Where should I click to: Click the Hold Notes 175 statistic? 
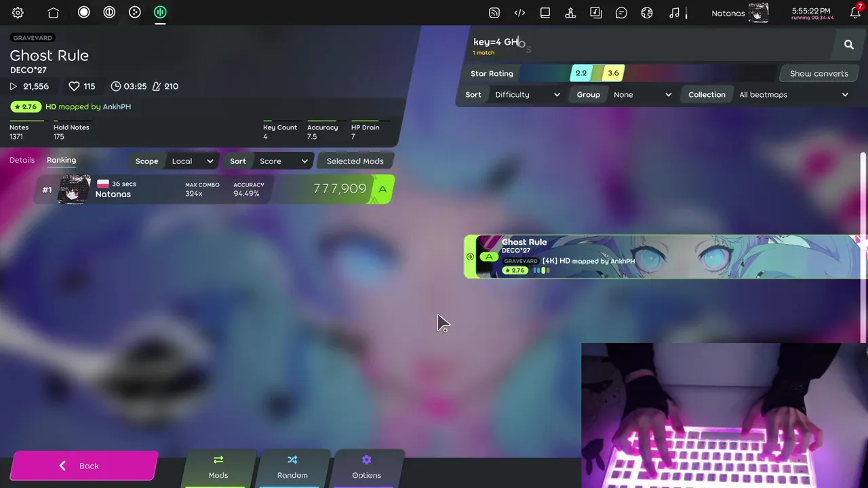[x=71, y=131]
